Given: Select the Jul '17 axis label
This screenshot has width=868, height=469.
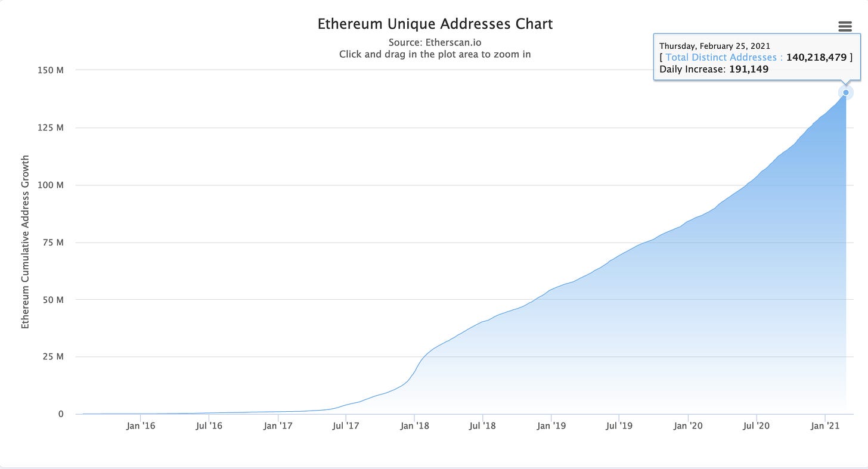Looking at the screenshot, I should tap(346, 426).
